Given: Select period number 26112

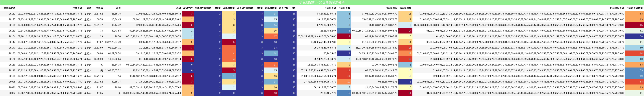Looking at the screenshot, I should (x=12, y=70).
